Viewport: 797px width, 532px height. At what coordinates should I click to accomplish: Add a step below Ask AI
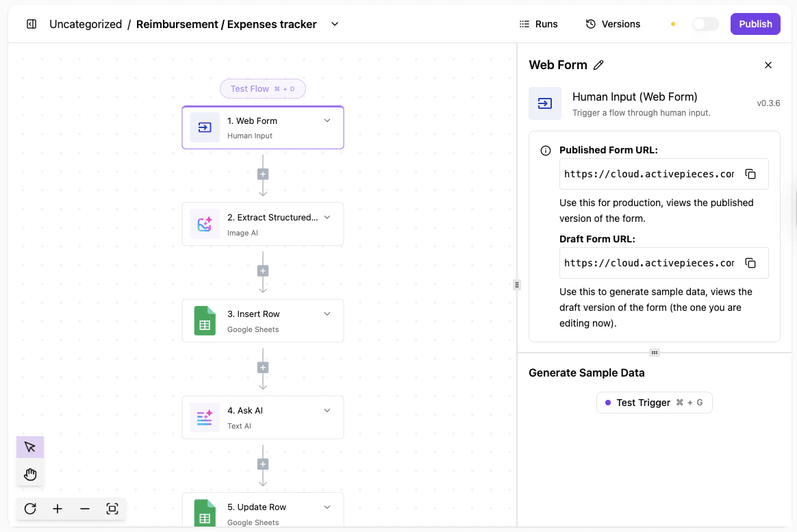(263, 464)
